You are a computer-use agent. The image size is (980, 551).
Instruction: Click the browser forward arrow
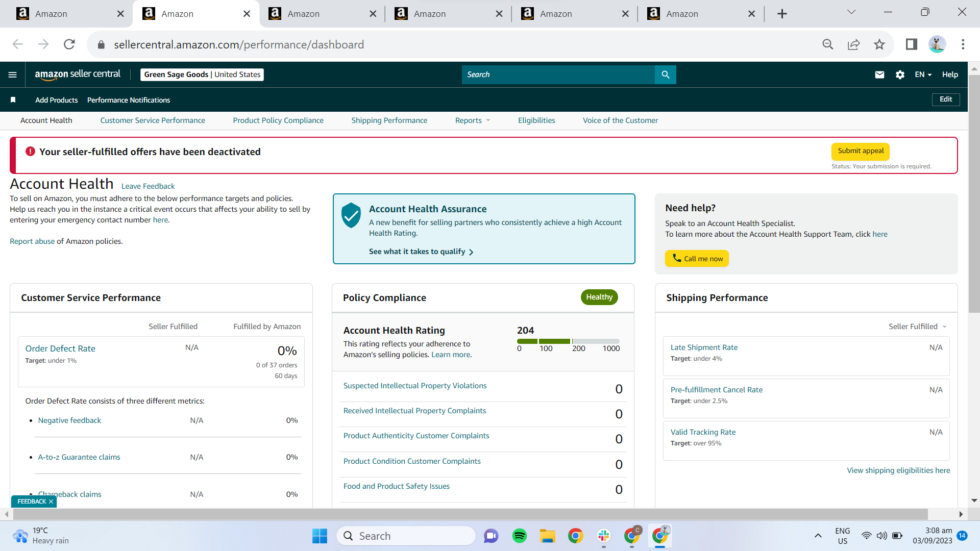43,44
